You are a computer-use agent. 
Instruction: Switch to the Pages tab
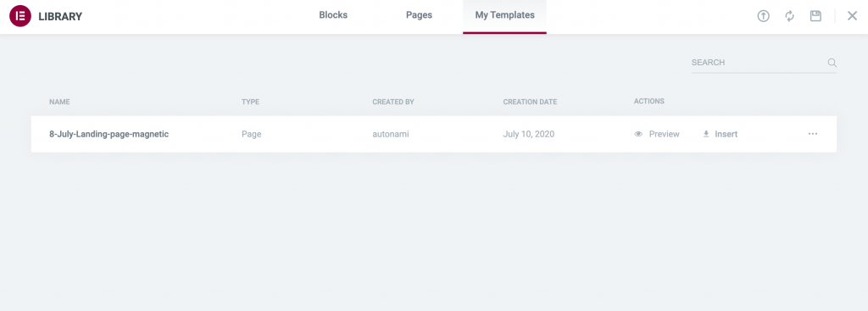(x=419, y=15)
